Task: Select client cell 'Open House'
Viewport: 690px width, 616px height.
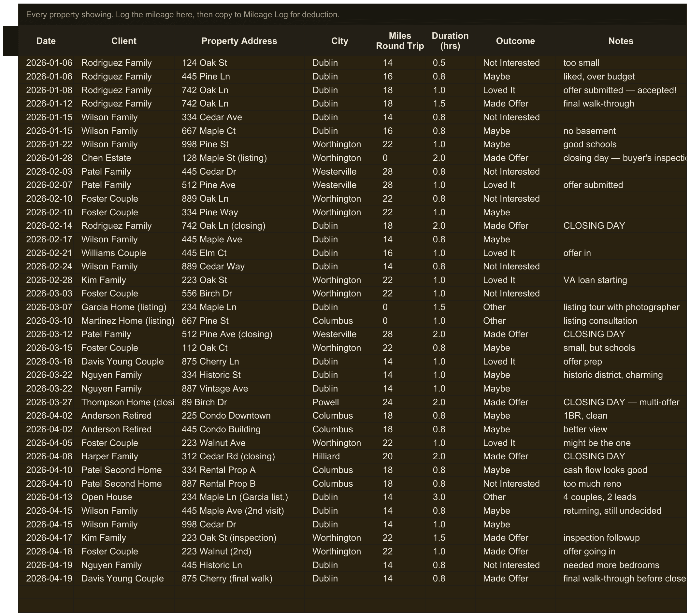Action: tap(124, 497)
